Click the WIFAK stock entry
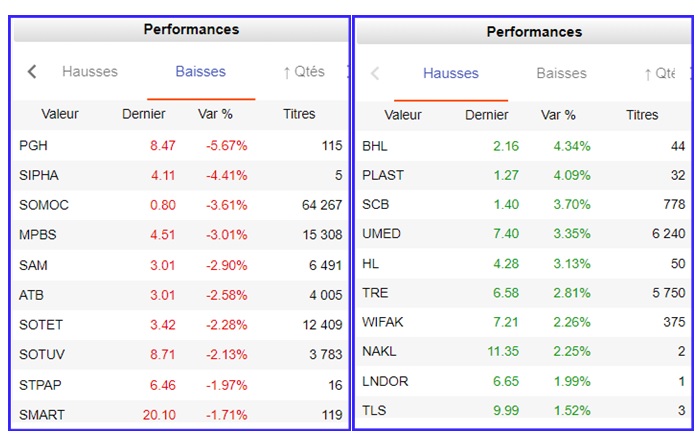699x441 pixels. tap(383, 322)
